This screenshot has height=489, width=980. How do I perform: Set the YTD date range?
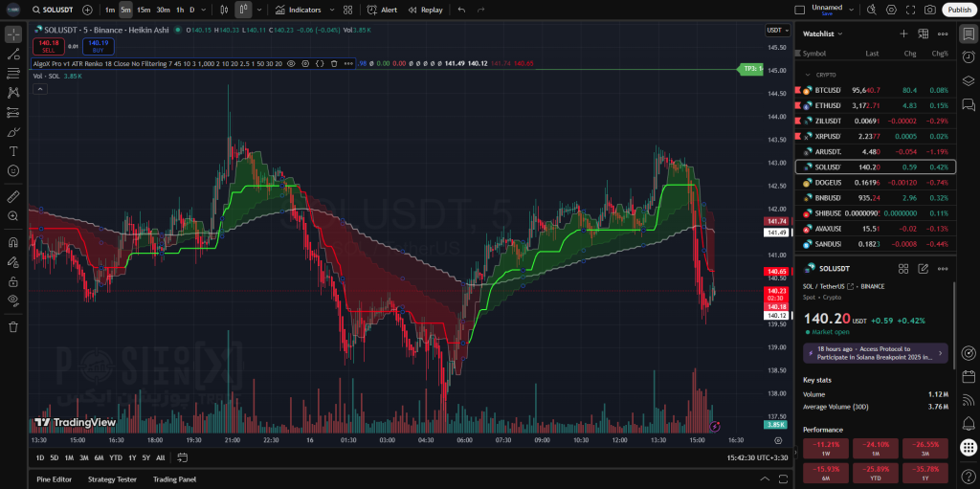pyautogui.click(x=116, y=457)
